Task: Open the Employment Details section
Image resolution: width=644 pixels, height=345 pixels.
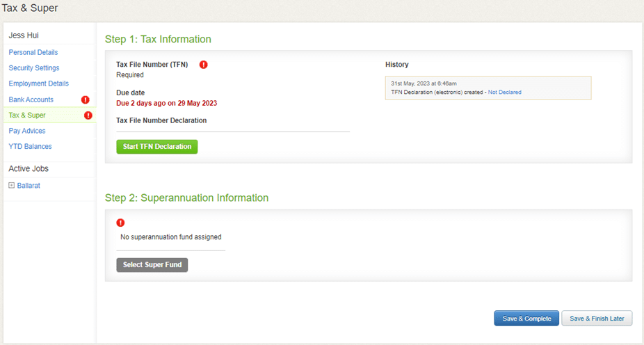Action: (x=39, y=83)
